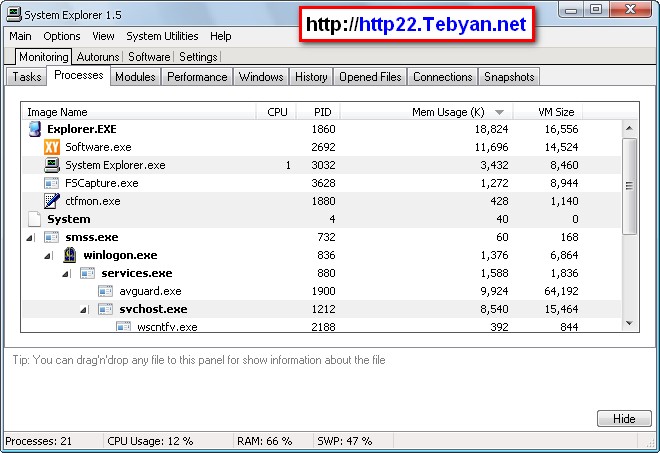Select the System Explorer.exe row
Screen dimensions: 660x453
point(322,165)
